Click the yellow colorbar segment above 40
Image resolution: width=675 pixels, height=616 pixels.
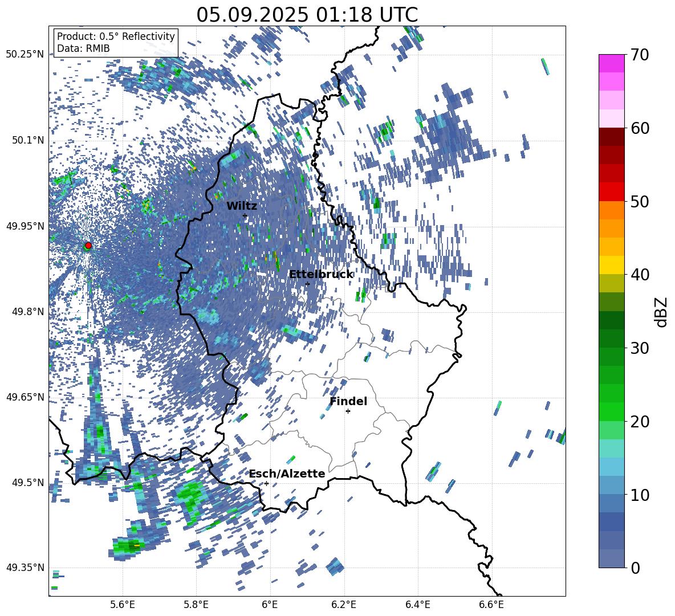coord(611,265)
